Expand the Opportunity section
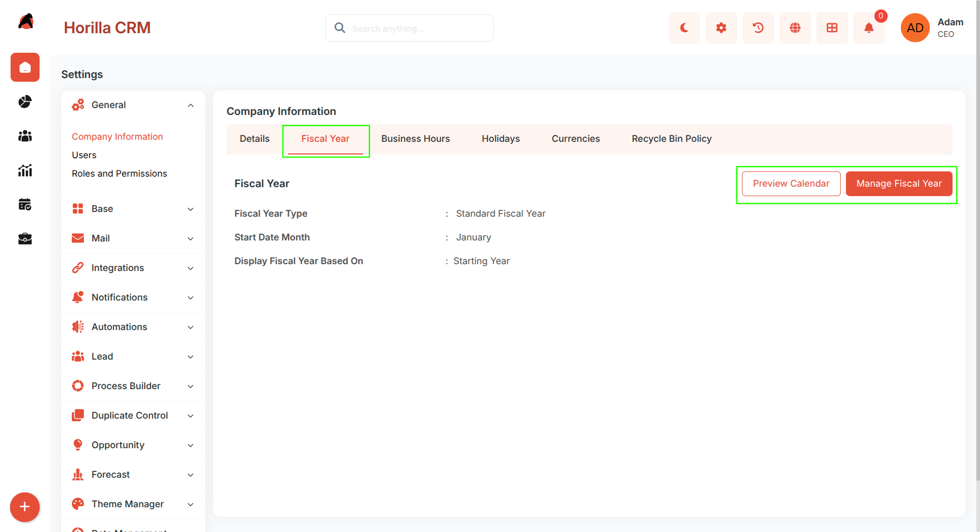The width and height of the screenshot is (980, 532). [x=133, y=445]
